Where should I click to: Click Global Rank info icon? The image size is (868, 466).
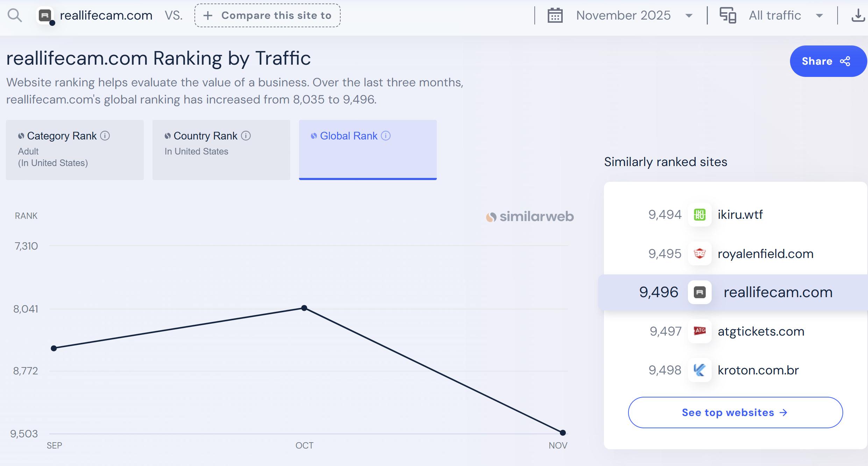386,136
